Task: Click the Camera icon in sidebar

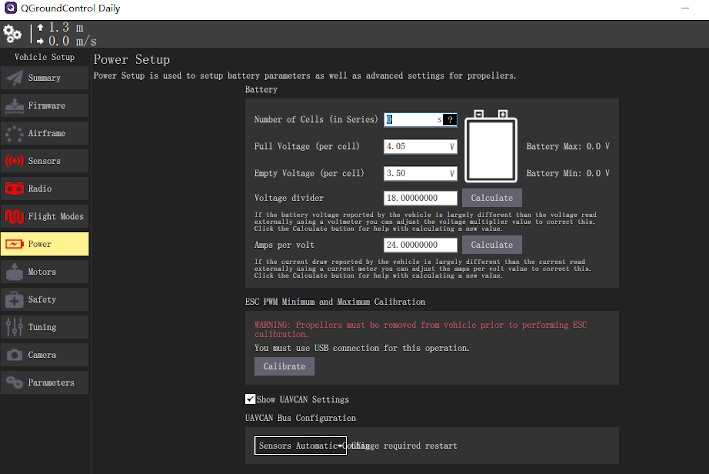Action: tap(14, 355)
